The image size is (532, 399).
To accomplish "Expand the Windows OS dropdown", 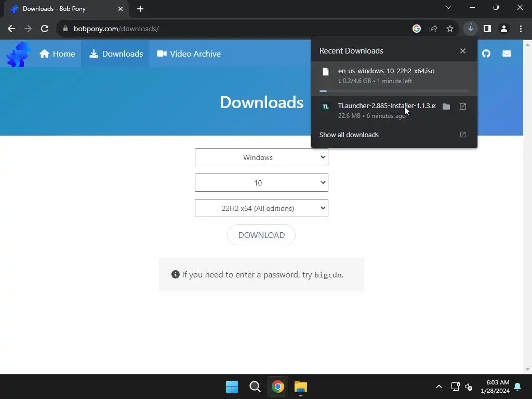I will click(261, 157).
